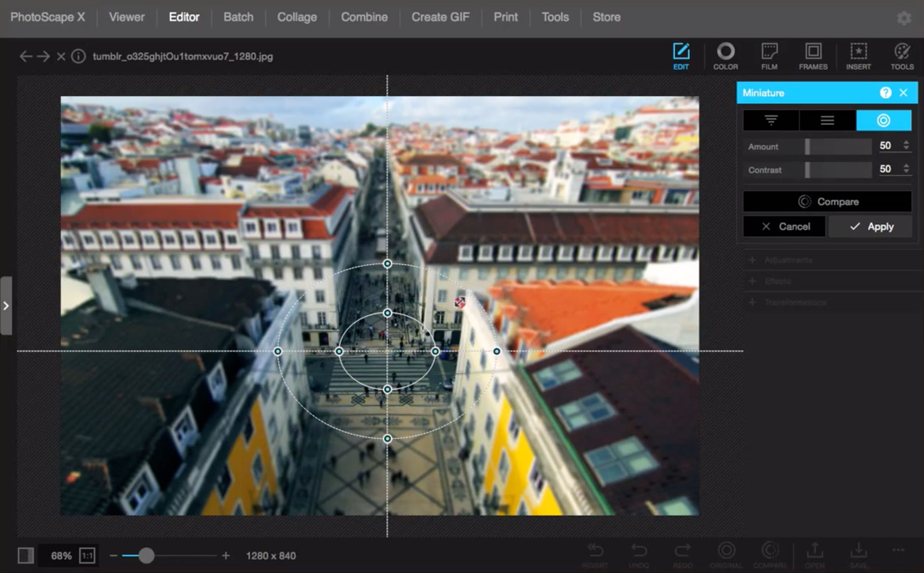Image resolution: width=924 pixels, height=573 pixels.
Task: Open the Combine tab
Action: coord(364,17)
